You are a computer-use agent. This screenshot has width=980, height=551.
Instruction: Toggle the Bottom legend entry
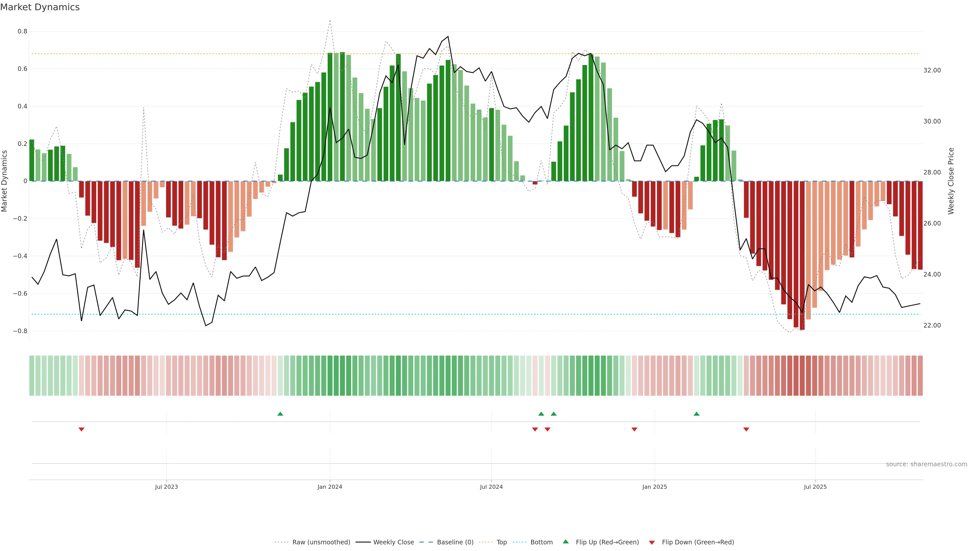coord(541,542)
